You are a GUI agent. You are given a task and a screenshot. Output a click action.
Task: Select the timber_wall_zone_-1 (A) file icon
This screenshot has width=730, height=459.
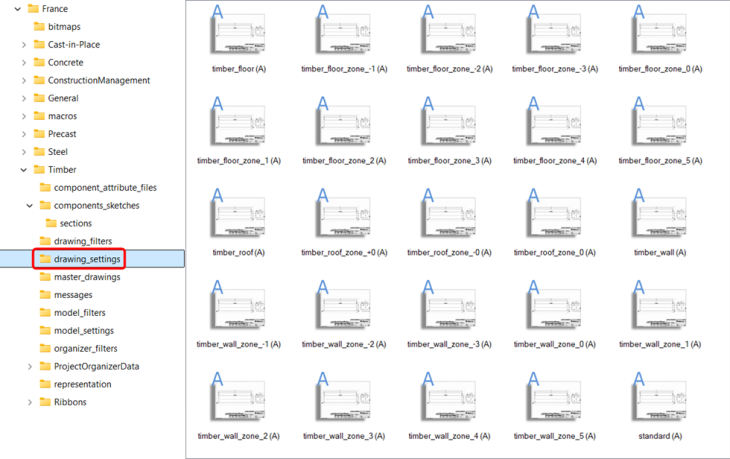point(238,305)
